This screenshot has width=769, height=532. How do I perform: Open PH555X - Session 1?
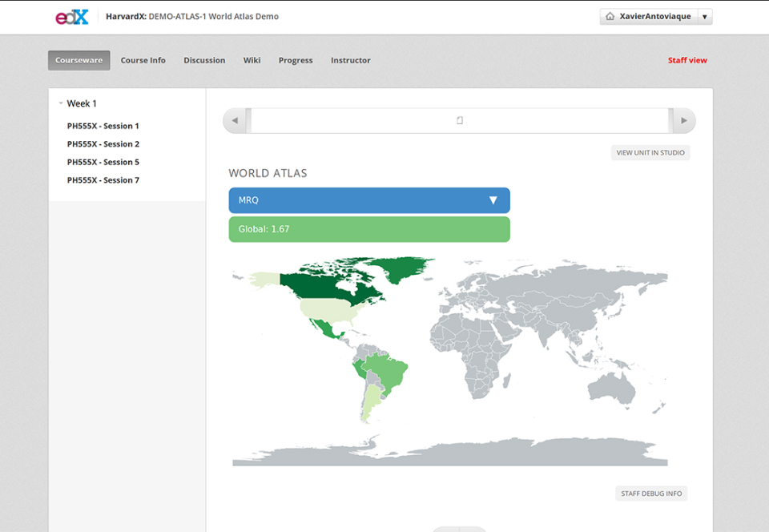tap(103, 126)
